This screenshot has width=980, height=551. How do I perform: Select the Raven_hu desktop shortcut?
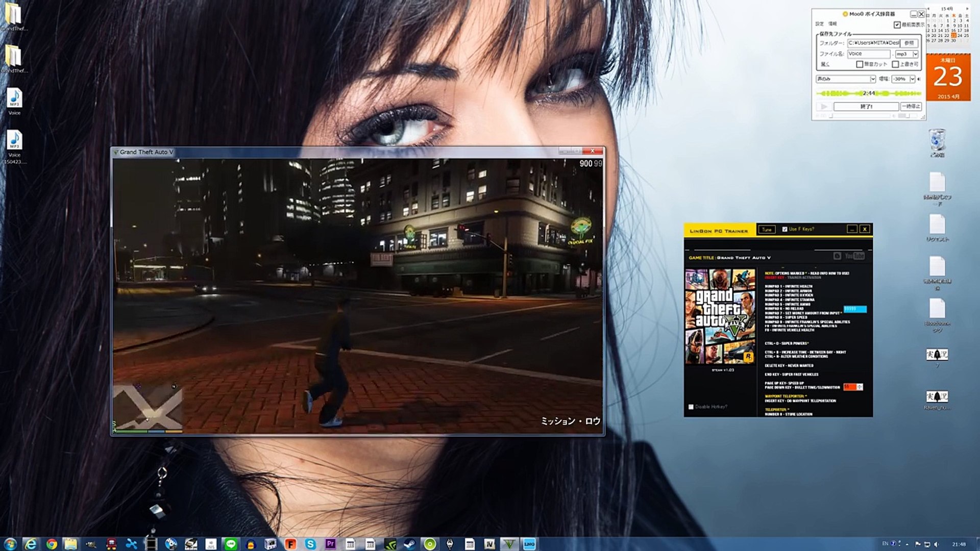point(938,399)
